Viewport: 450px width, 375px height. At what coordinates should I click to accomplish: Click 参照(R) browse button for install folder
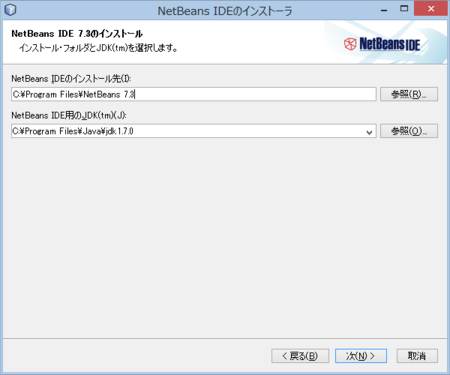point(409,94)
